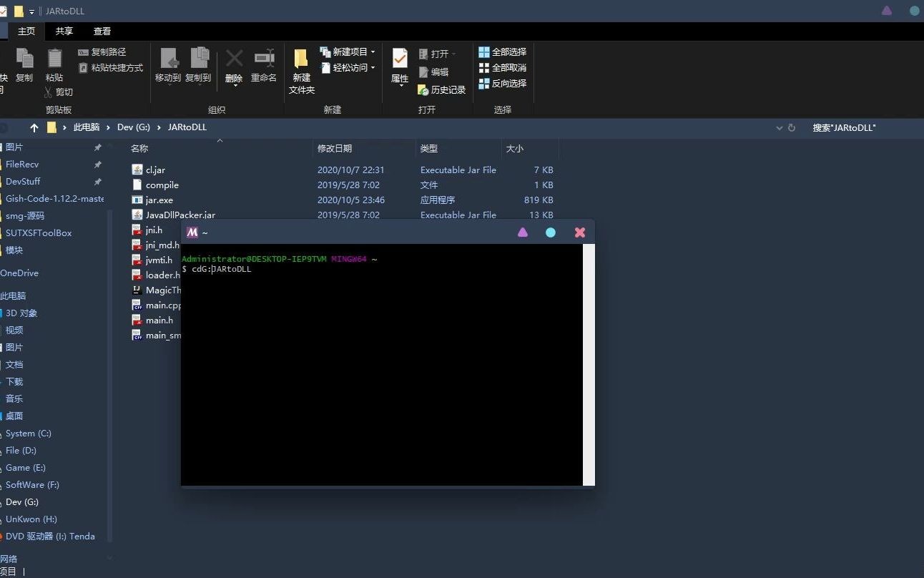
Task: Maximize terminal with the cyan circle button
Action: (551, 232)
